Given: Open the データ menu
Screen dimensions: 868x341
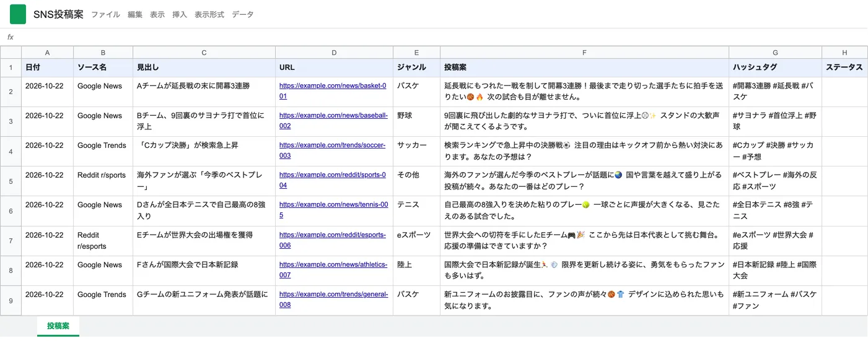Looking at the screenshot, I should coord(243,14).
